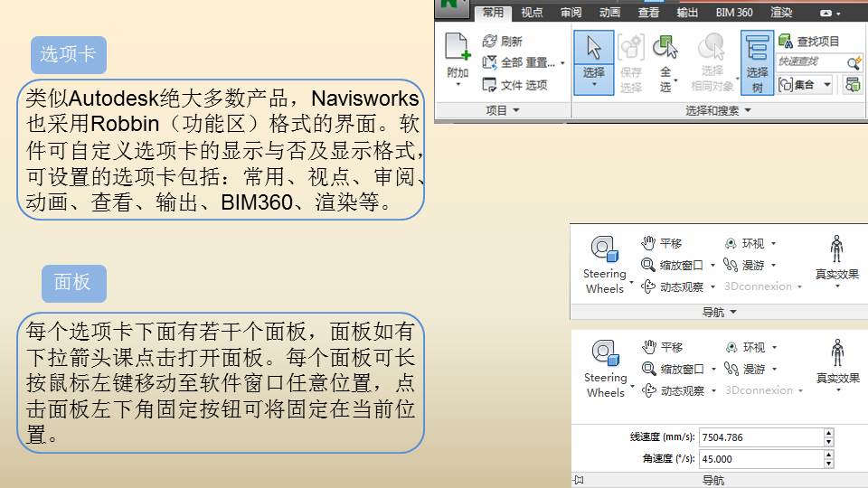
Task: Click the 查找项目 find items button
Action: point(808,41)
